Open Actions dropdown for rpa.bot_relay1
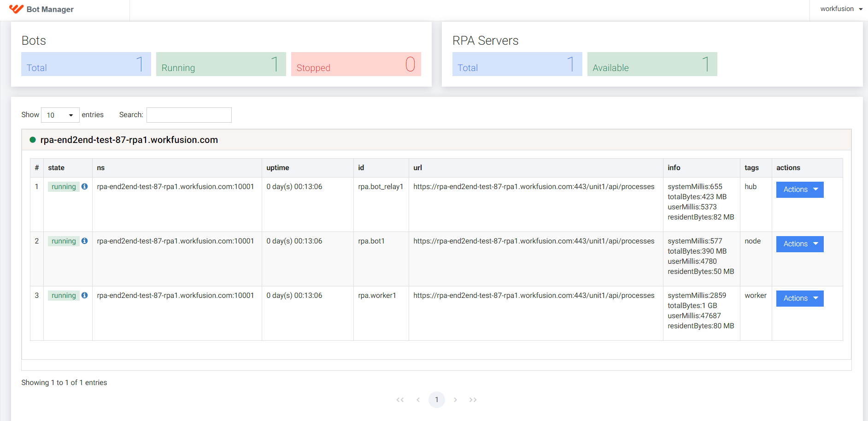Screen dimensions: 868x421 (x=800, y=190)
